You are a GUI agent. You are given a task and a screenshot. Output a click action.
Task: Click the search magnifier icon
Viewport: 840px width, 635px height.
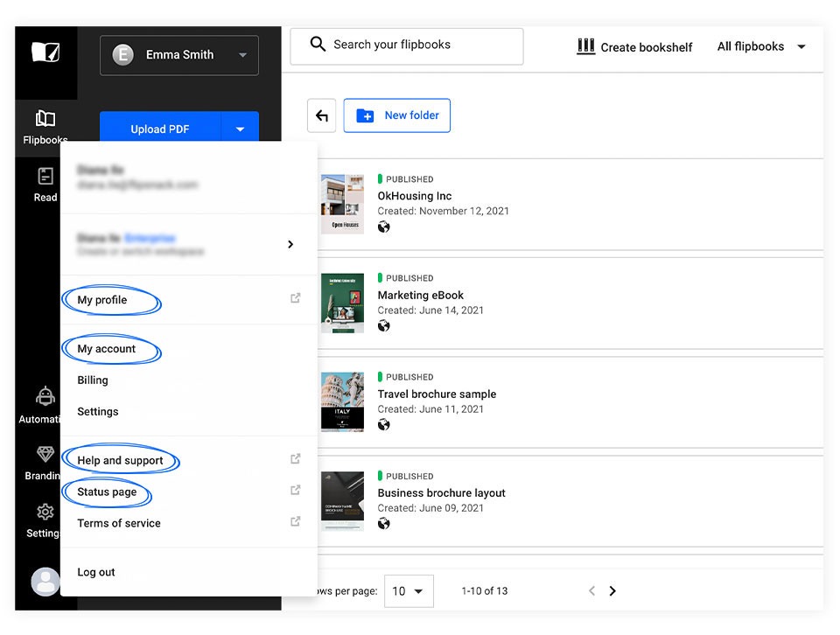(x=318, y=44)
